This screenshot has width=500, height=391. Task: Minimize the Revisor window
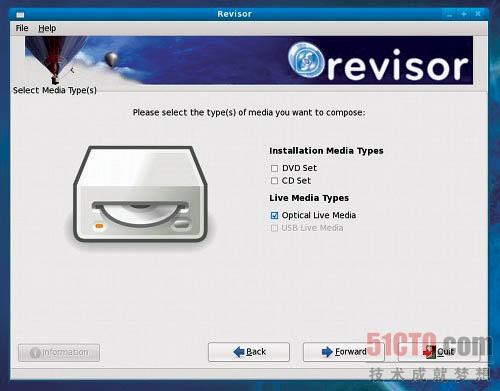tap(450, 14)
